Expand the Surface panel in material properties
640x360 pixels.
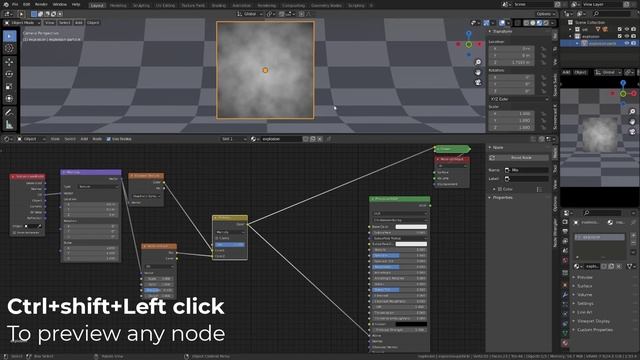[584, 286]
